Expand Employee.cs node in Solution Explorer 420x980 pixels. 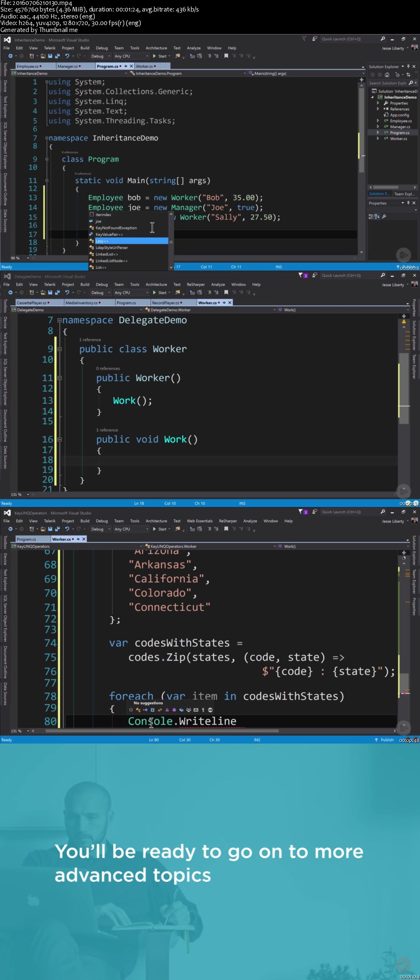coord(378,121)
